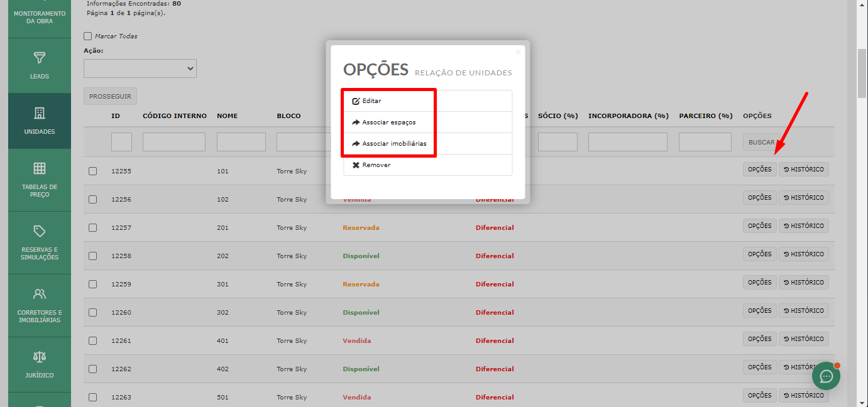Click the Prosseguir button
Screen dimensions: 868x407
pyautogui.click(x=110, y=97)
